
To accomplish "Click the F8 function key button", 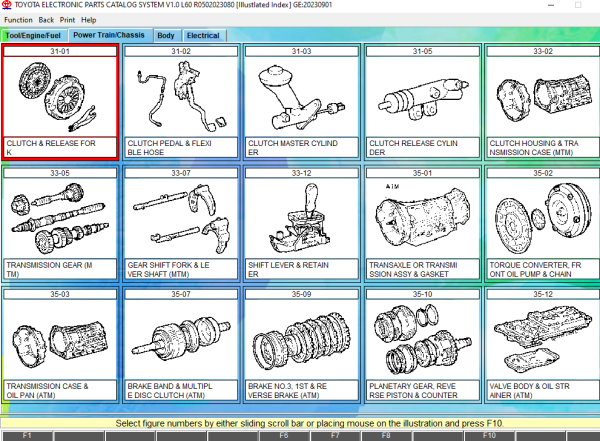I will coord(386,436).
